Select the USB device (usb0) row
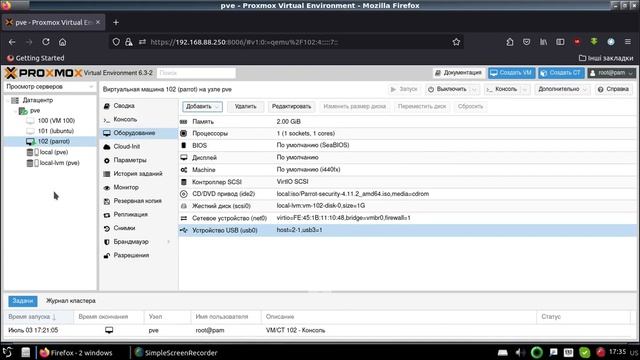 point(408,230)
